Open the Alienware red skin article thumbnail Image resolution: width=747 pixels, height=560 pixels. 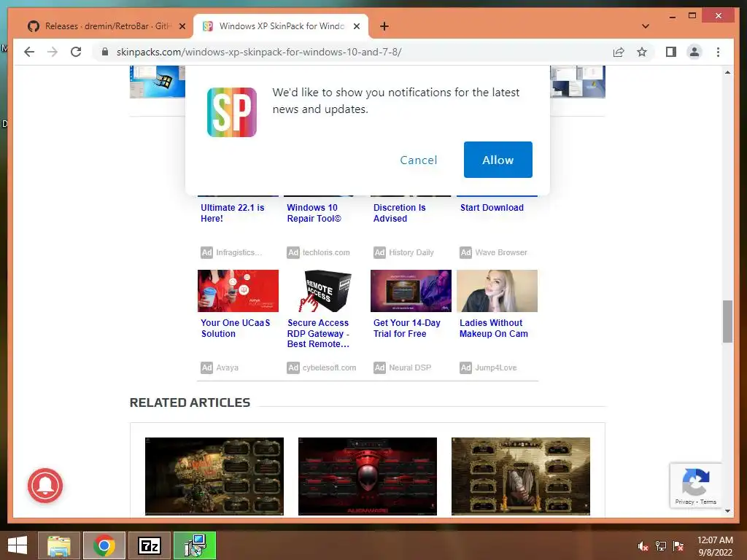point(368,476)
